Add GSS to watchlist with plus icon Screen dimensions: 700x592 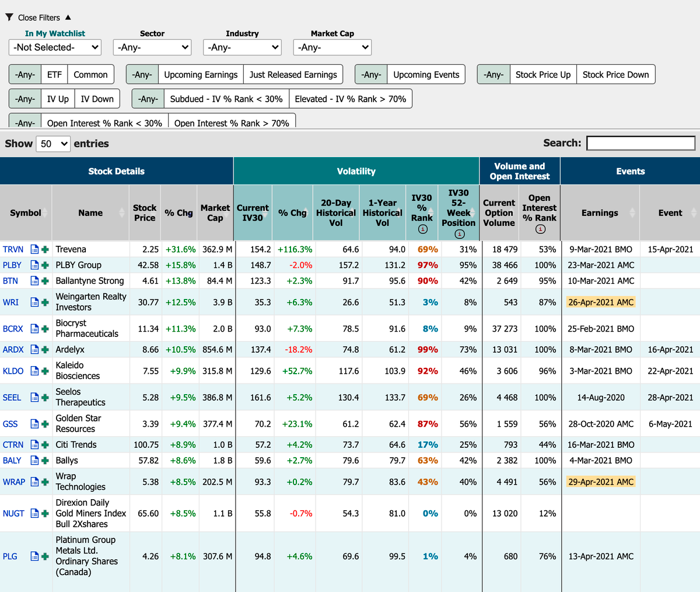point(45,424)
